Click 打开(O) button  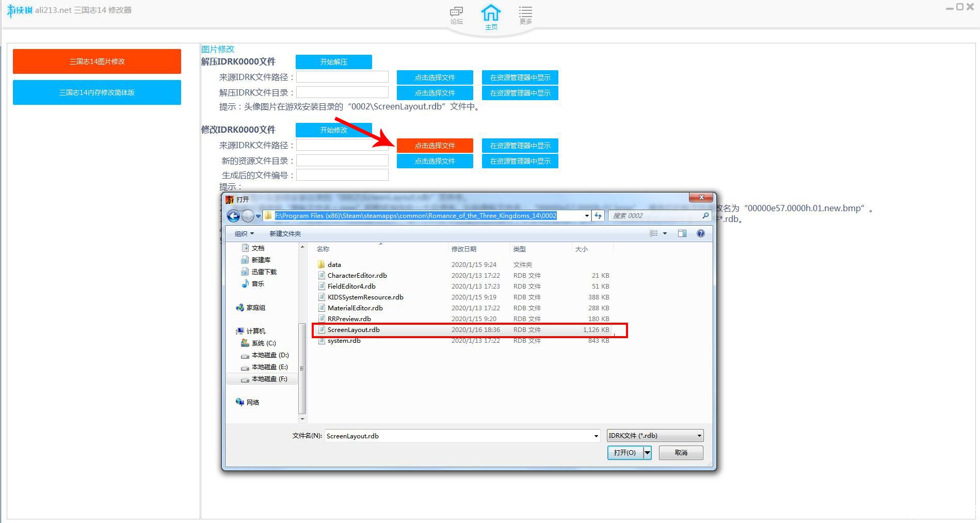[x=624, y=452]
